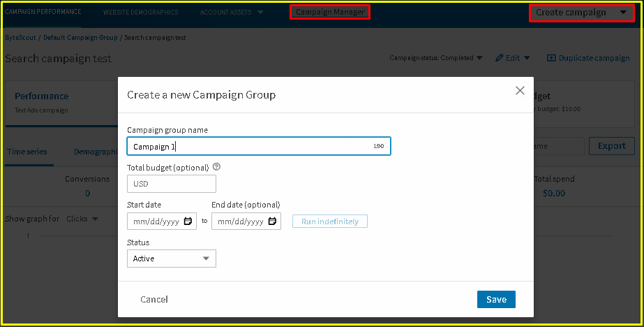Expand the Edit dropdown arrow
This screenshot has width=644, height=327.
[x=527, y=58]
